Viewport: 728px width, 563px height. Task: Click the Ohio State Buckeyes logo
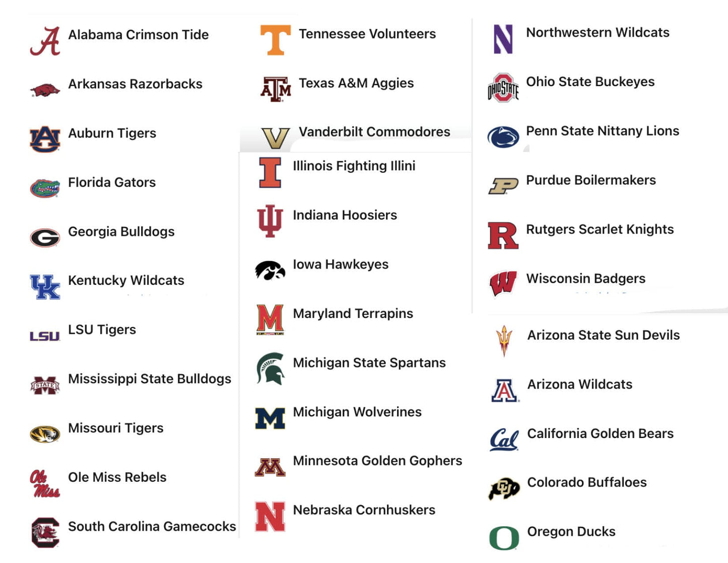point(503,88)
